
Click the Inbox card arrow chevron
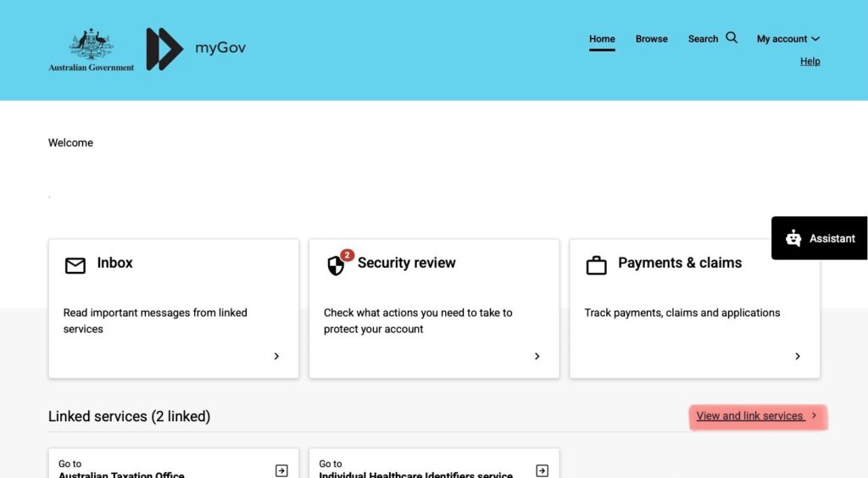(276, 356)
